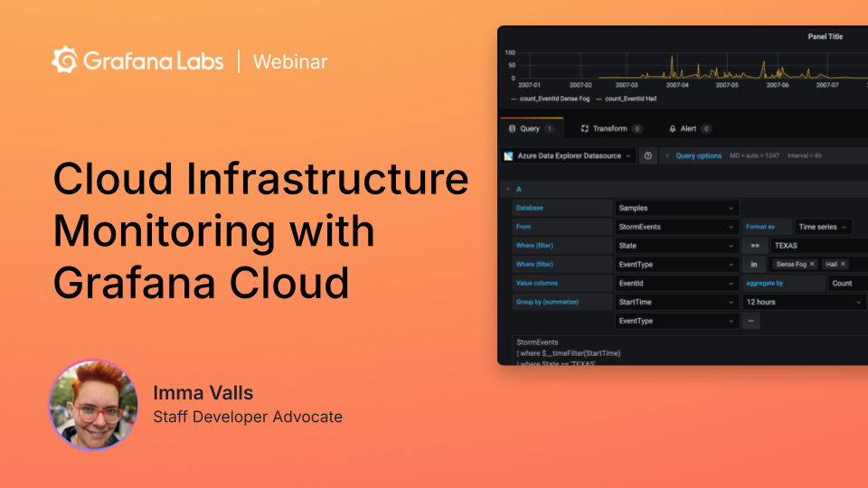868x488 pixels.
Task: Open the Database Samples dropdown
Action: [676, 208]
